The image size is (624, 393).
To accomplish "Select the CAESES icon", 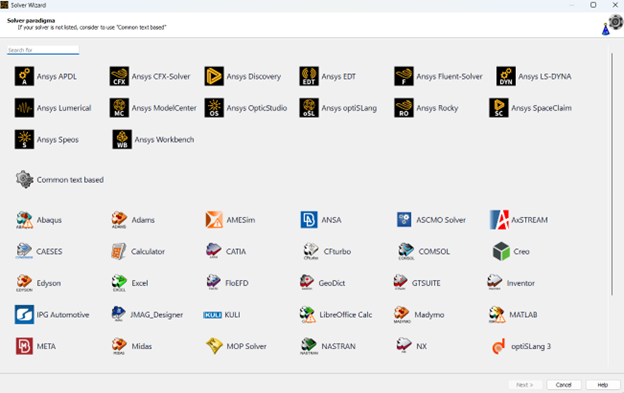I will coord(24,251).
